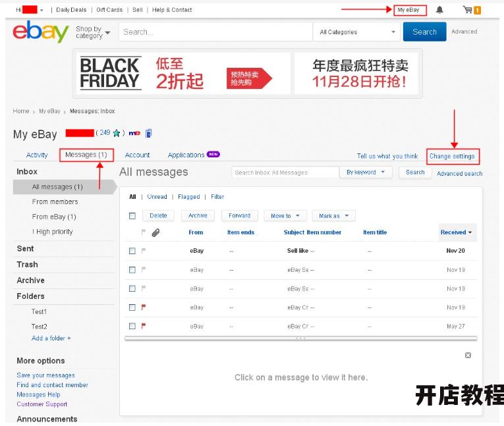Flag the first Nov 19 eBay message
504x426 pixels.
click(x=144, y=269)
